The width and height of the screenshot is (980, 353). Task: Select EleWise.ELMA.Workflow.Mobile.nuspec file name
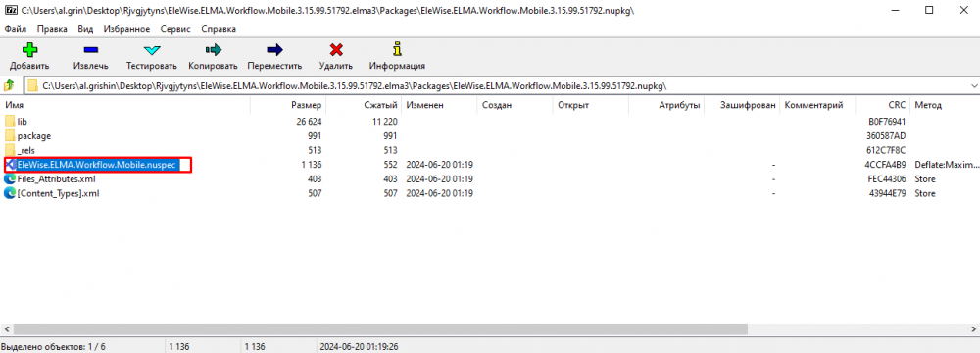click(x=96, y=165)
